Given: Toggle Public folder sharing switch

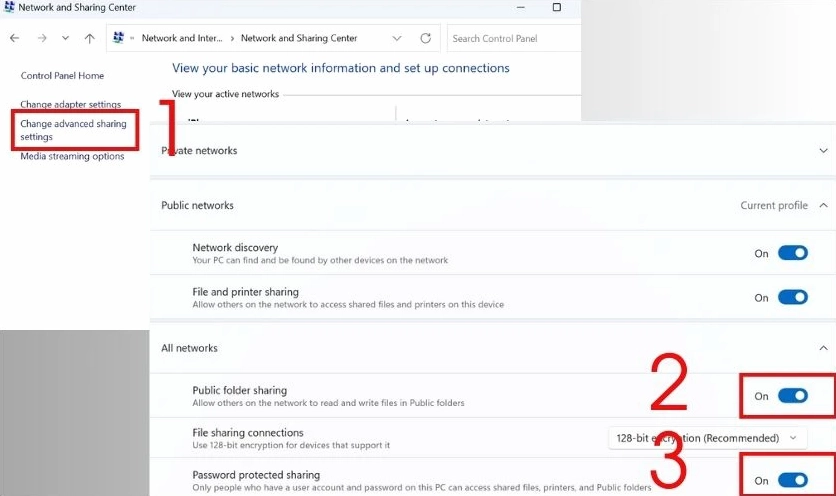Looking at the screenshot, I should click(793, 396).
